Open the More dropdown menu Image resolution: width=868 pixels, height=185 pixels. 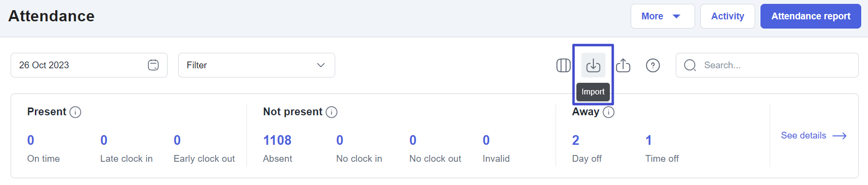(663, 16)
